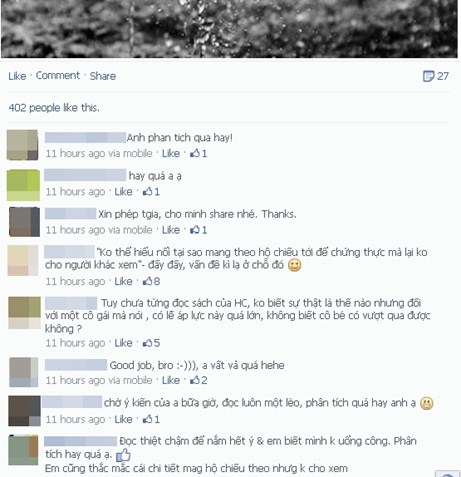Click thumbs-up icon on 'hay quá a ạ' comment

(x=147, y=191)
